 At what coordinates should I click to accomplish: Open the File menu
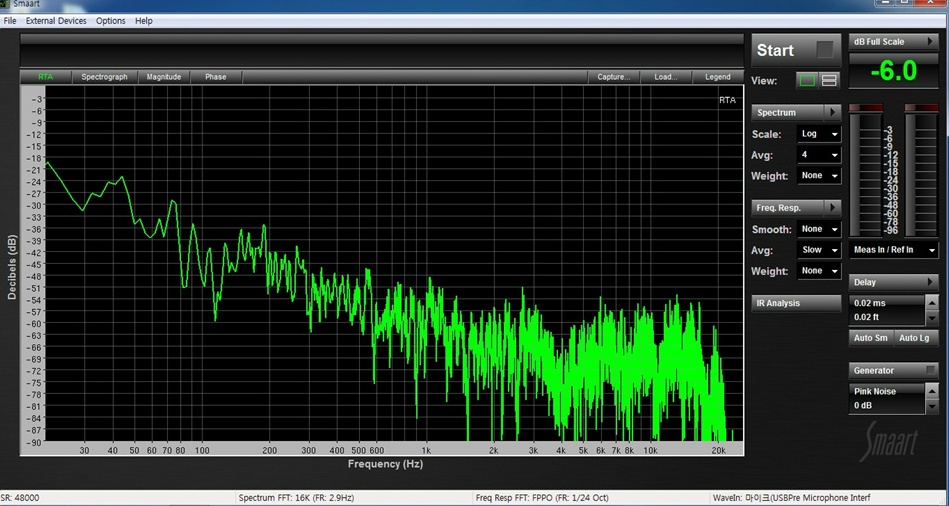[x=10, y=21]
